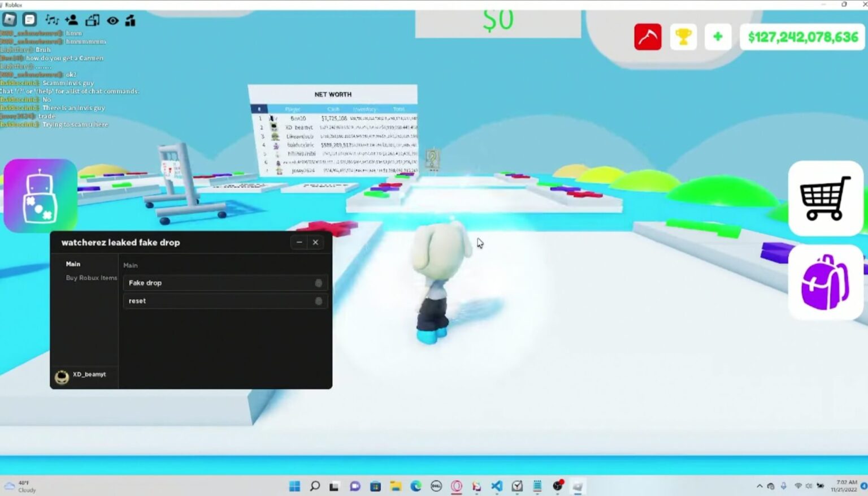Launch Microsoft Edge from the taskbar
Screen dimensions: 868x496
416,486
